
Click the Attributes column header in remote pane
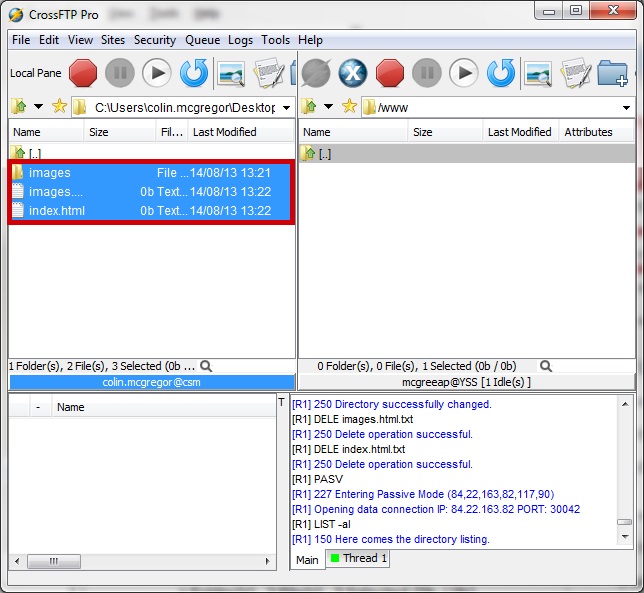point(588,132)
